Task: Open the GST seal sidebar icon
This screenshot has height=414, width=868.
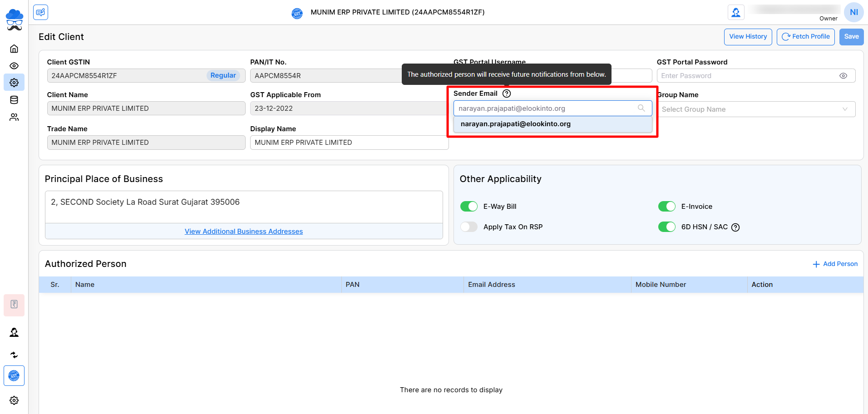Action: coord(14,376)
